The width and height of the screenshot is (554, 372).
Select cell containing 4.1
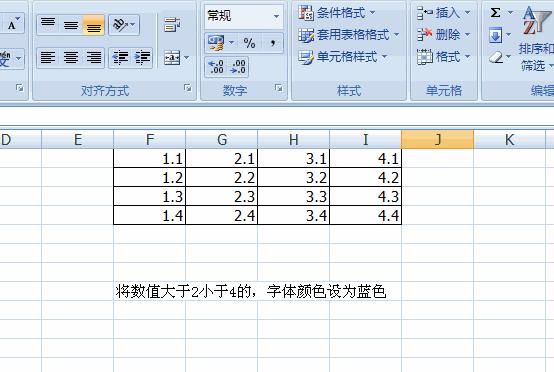pos(366,158)
